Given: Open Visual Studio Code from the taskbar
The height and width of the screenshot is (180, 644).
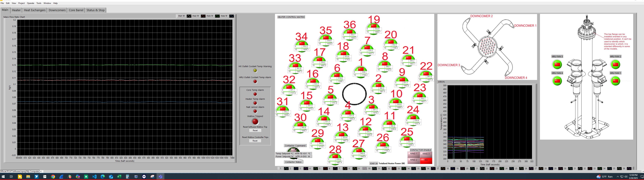Looking at the screenshot, I should [94, 177].
